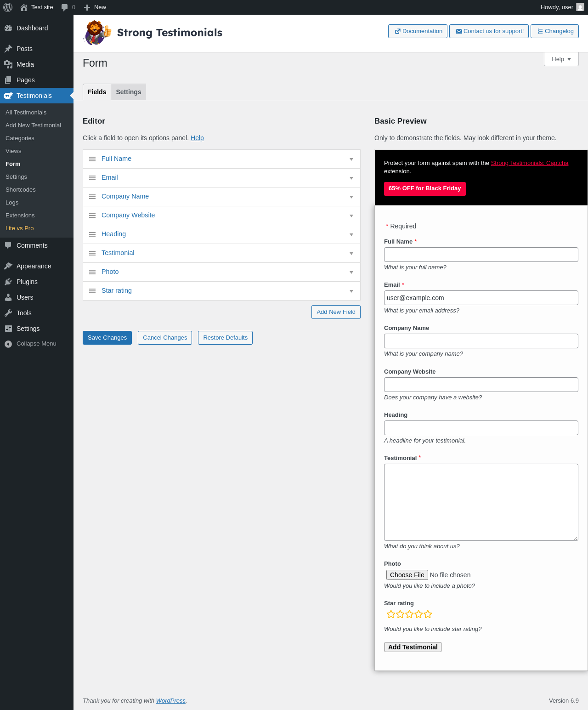Click the Cancel Changes button
This screenshot has width=588, height=710.
point(165,338)
